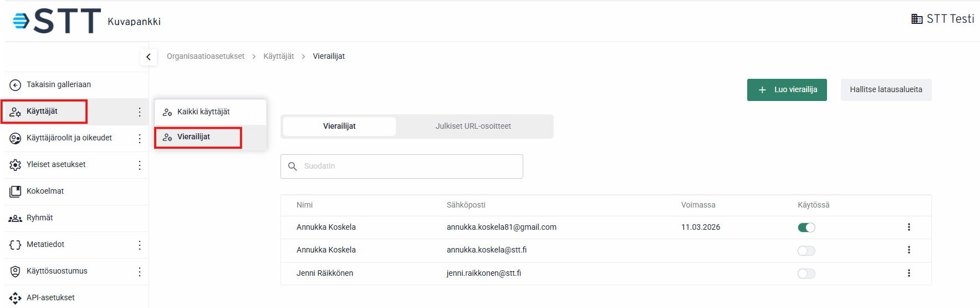The width and height of the screenshot is (980, 308).
Task: Open Käyttäjäroolit ja oikeudet three-dot submenu
Action: (140, 138)
